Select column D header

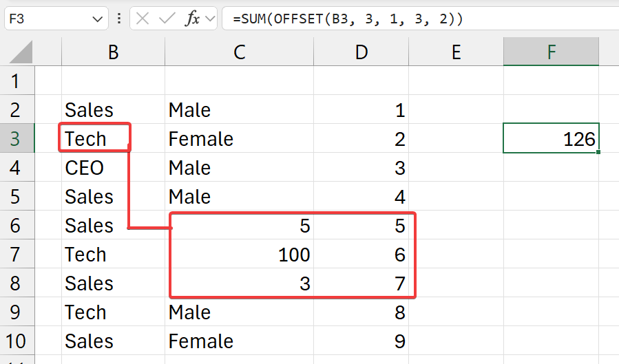point(361,52)
